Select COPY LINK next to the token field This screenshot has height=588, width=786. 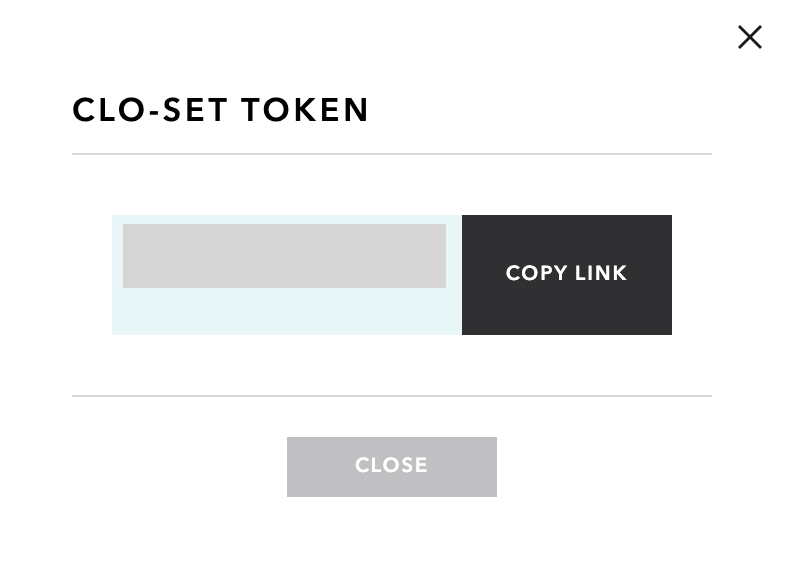[566, 275]
